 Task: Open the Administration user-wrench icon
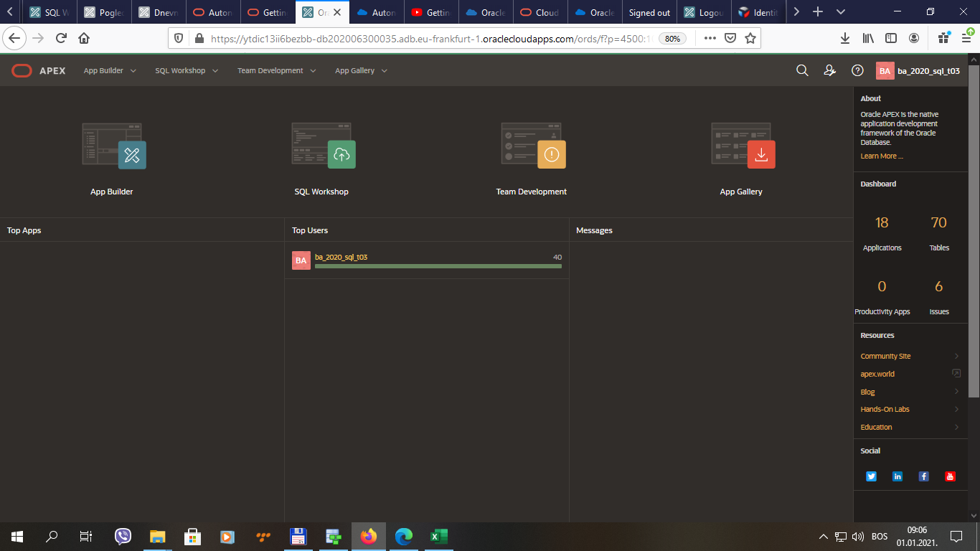click(x=830, y=70)
